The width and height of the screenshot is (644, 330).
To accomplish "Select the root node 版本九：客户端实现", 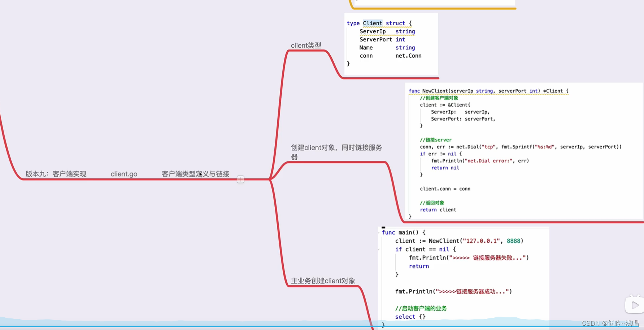I will [x=55, y=174].
